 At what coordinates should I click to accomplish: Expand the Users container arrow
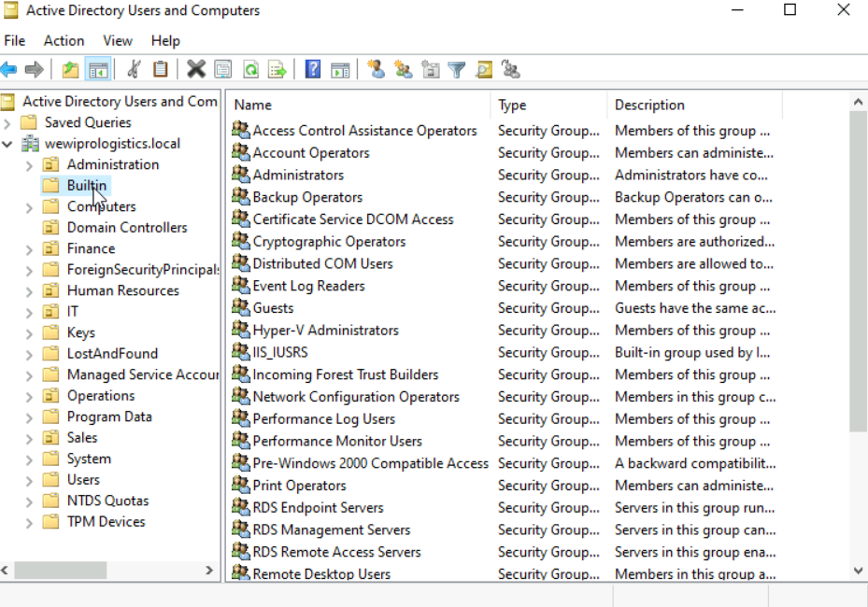(29, 481)
